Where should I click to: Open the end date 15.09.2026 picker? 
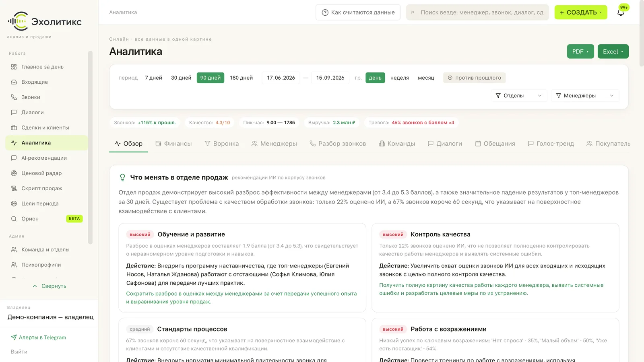tap(330, 78)
